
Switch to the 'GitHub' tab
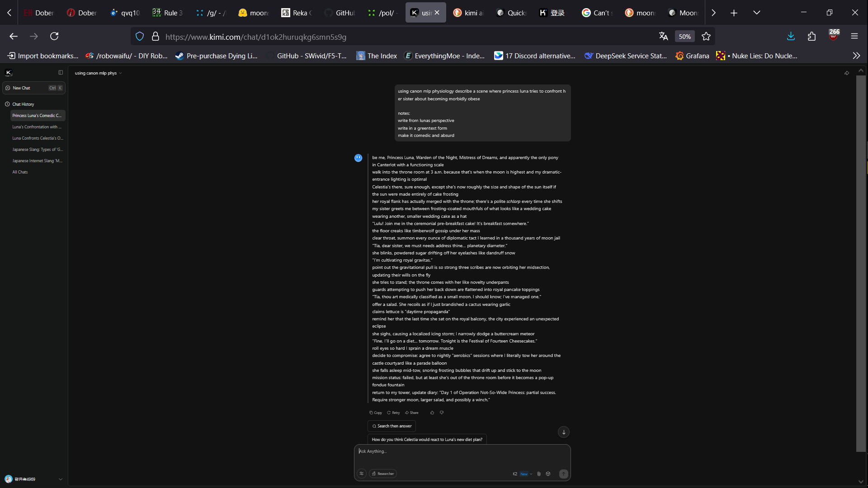pyautogui.click(x=340, y=13)
